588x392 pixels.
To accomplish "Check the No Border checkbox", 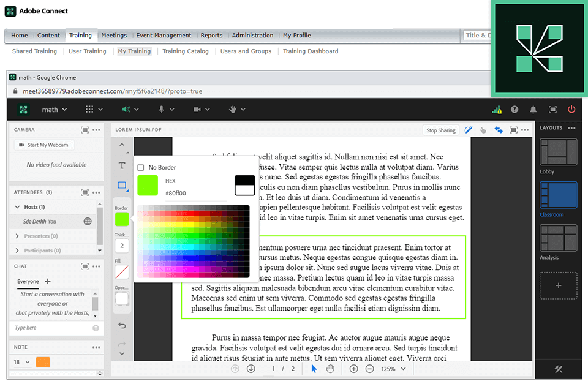I will coord(141,167).
